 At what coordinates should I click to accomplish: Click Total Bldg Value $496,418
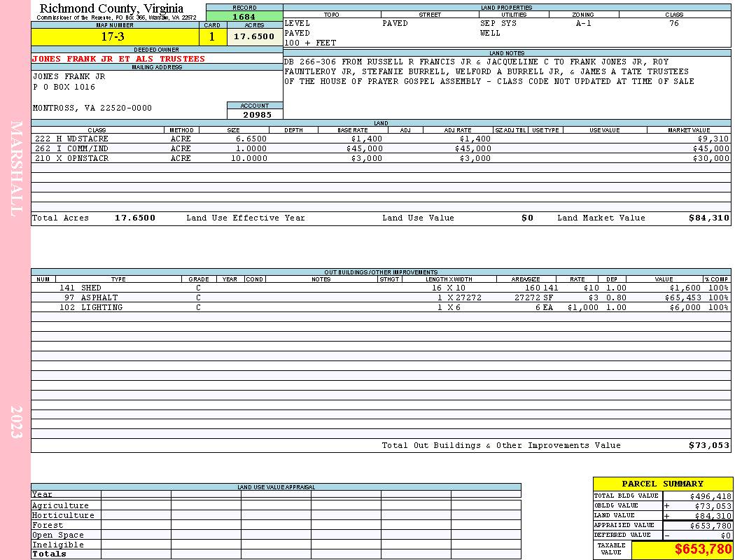[710, 496]
